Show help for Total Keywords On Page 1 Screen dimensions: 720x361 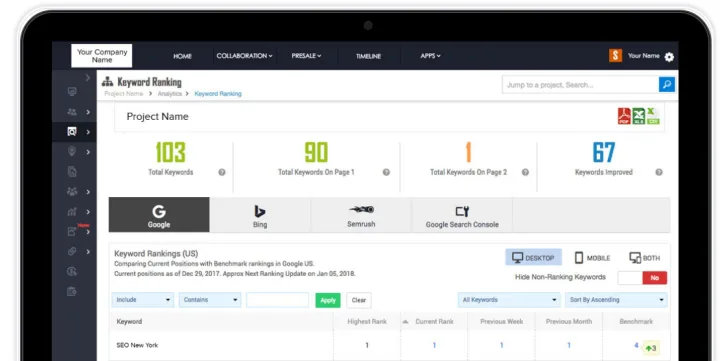[386, 172]
